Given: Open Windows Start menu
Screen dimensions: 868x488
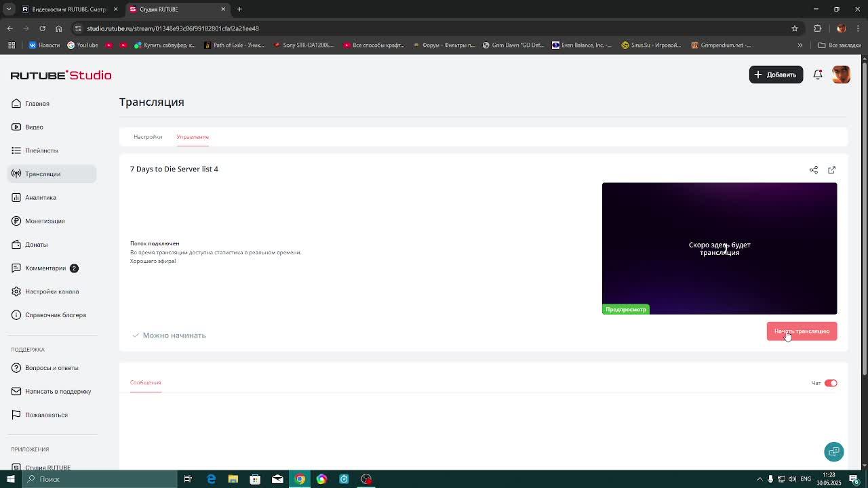Looking at the screenshot, I should 11,479.
